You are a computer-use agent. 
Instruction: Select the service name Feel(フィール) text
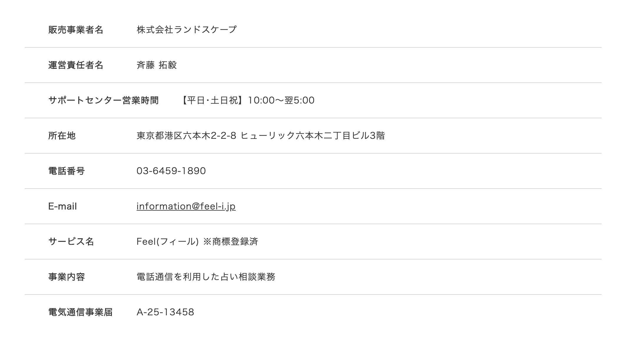click(x=167, y=242)
